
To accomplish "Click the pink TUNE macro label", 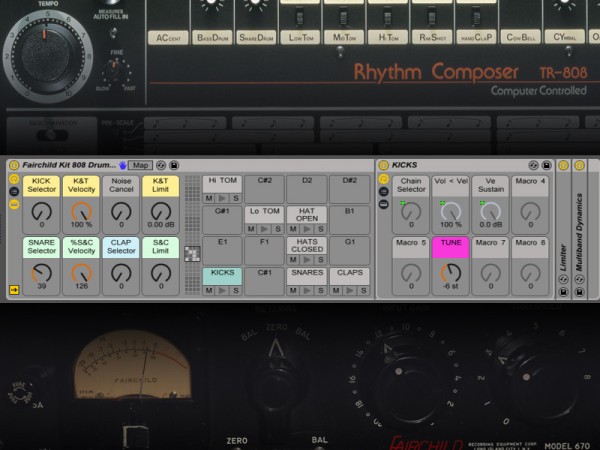I will coord(451,243).
